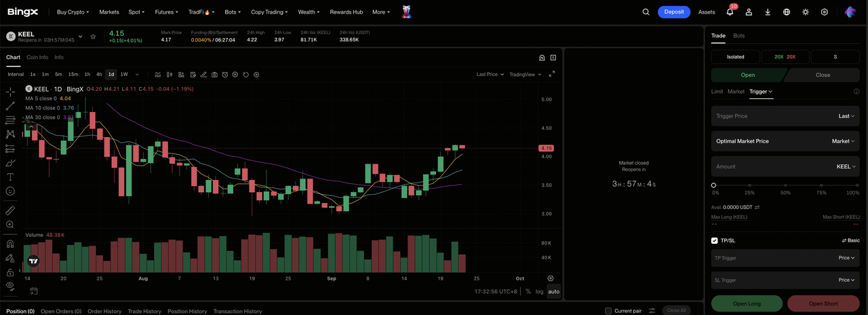Open the search magnifier in top bar
868x315 pixels.
[646, 12]
